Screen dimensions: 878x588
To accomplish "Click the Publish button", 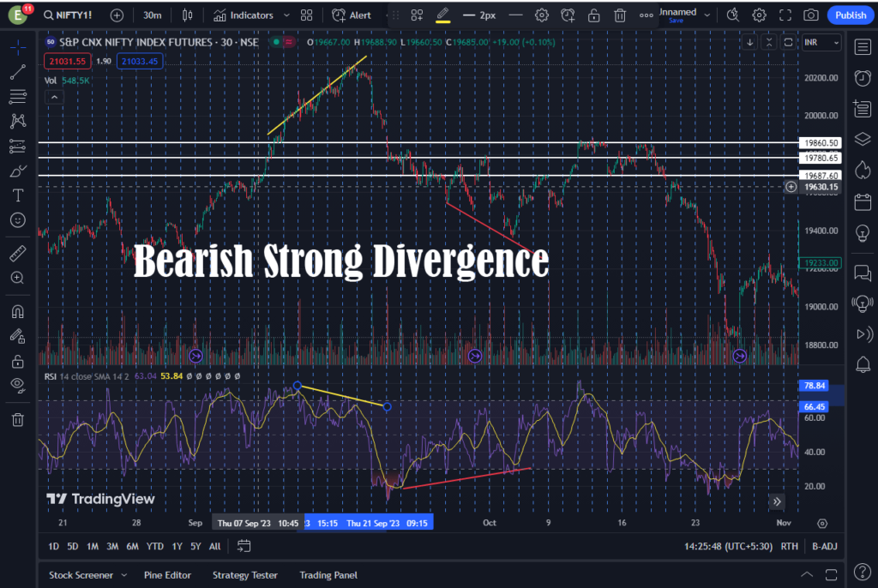I will (850, 15).
